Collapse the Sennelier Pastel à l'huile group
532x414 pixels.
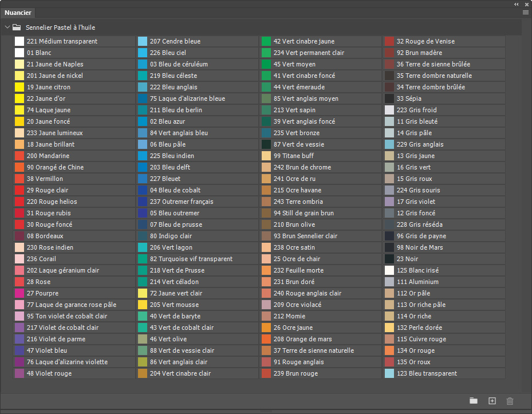(x=7, y=27)
